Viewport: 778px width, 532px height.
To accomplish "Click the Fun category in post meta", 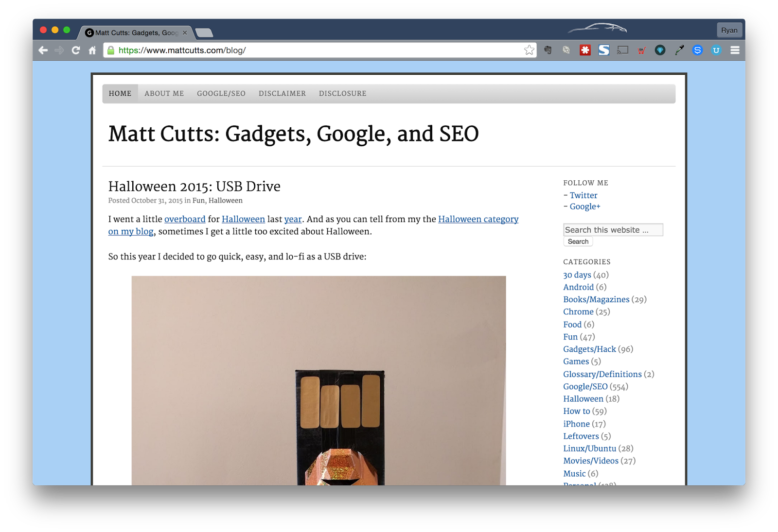I will point(198,200).
